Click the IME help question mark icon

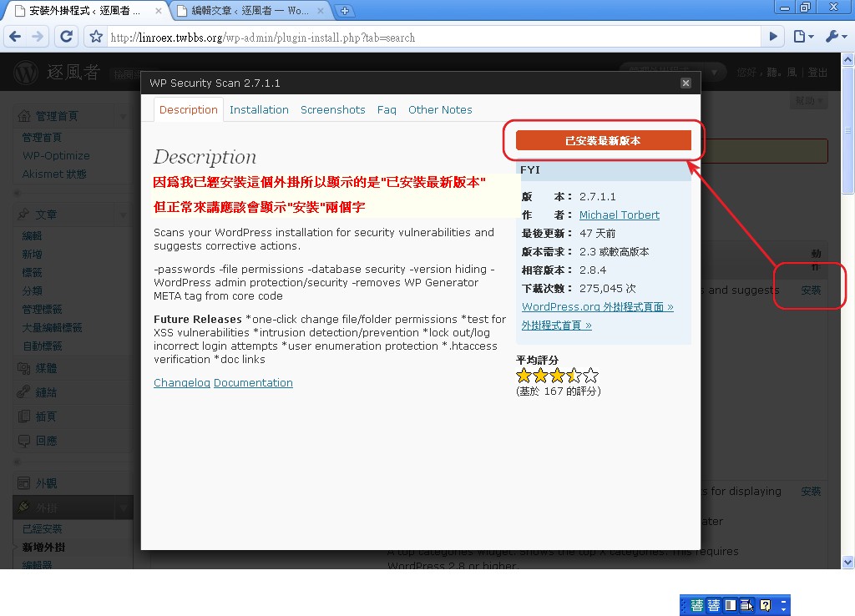tap(765, 605)
